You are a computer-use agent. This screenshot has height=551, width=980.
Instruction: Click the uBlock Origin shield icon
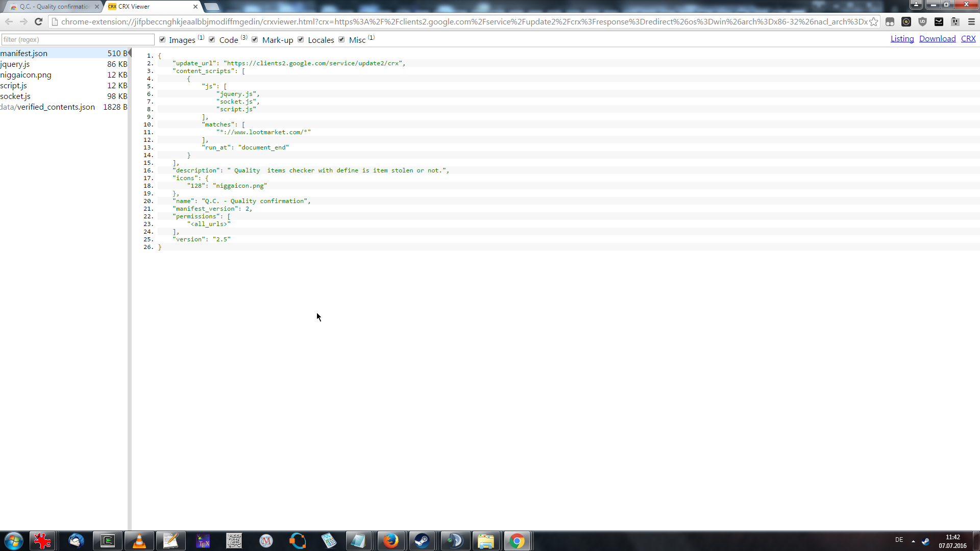[922, 22]
